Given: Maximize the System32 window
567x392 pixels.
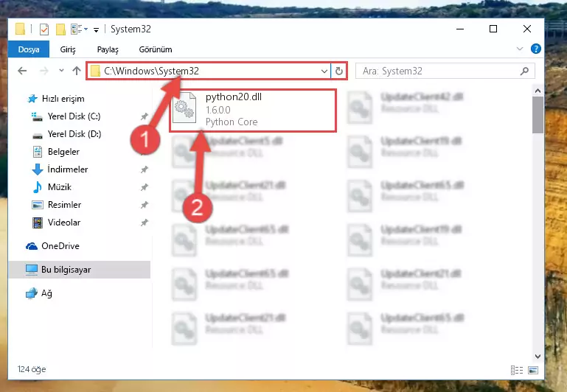Looking at the screenshot, I should click(493, 29).
